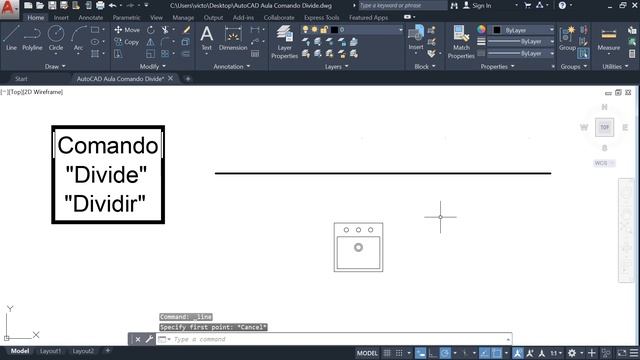Select the Trim scissors tool
The height and width of the screenshot is (360, 640).
coord(165,30)
